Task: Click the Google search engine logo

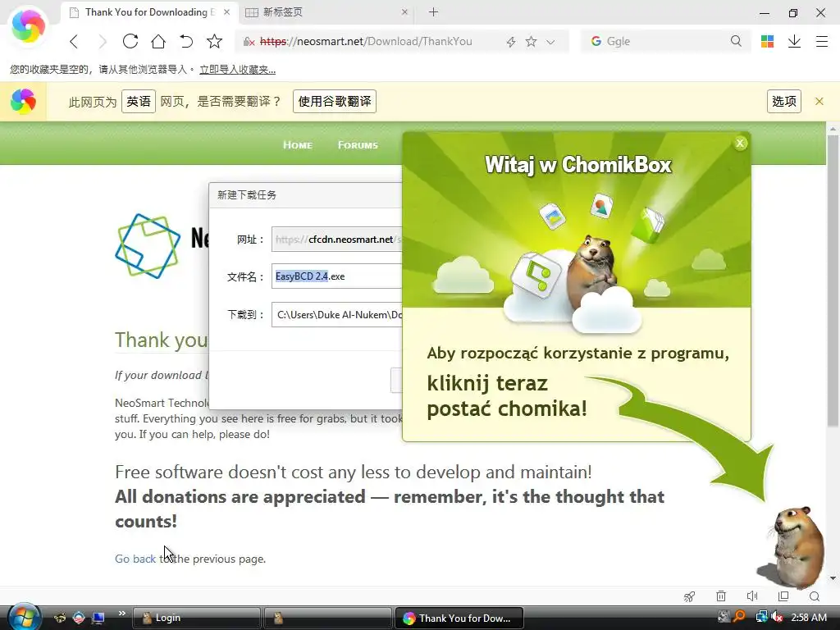Action: coord(596,41)
